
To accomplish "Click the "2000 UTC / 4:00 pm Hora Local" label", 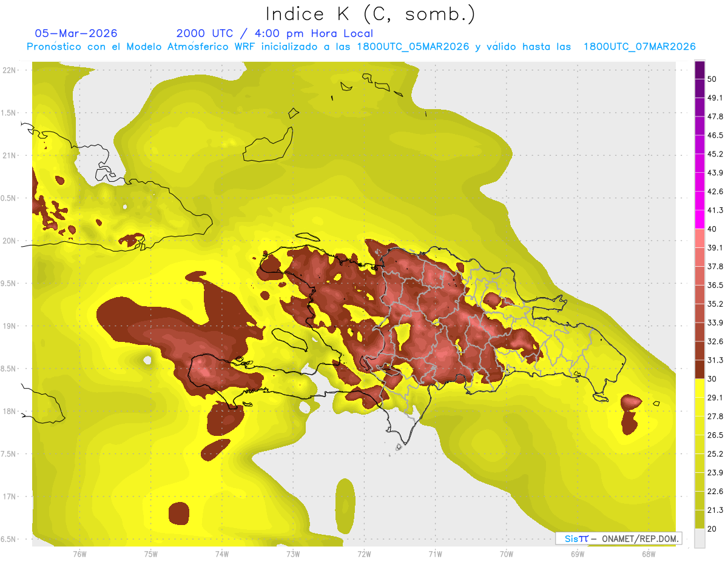I will tap(274, 33).
